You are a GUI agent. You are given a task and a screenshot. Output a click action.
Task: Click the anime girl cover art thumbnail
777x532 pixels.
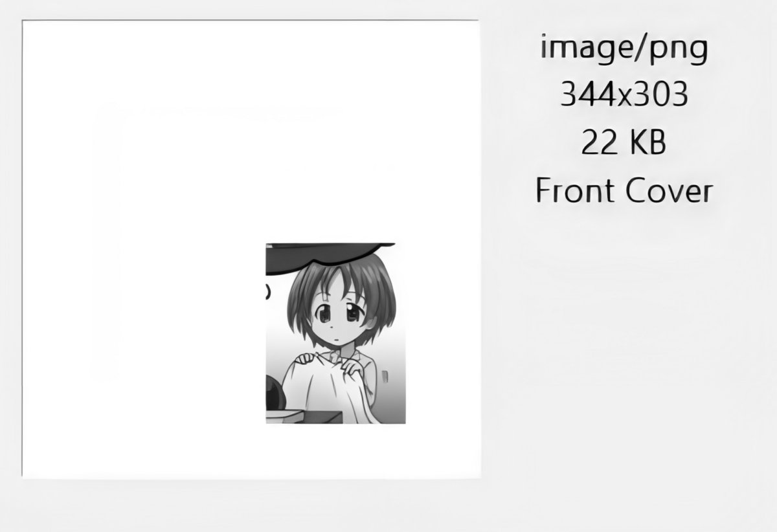[x=335, y=333]
